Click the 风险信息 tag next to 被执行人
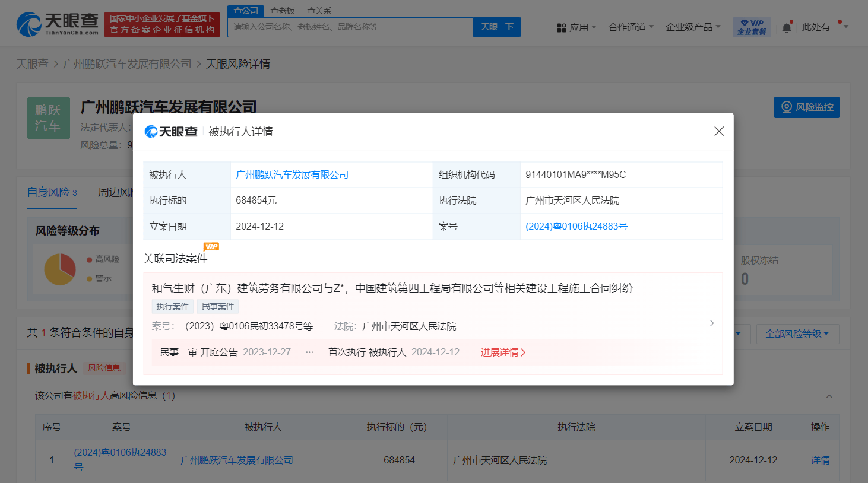Viewport: 868px width, 483px height. pos(104,368)
